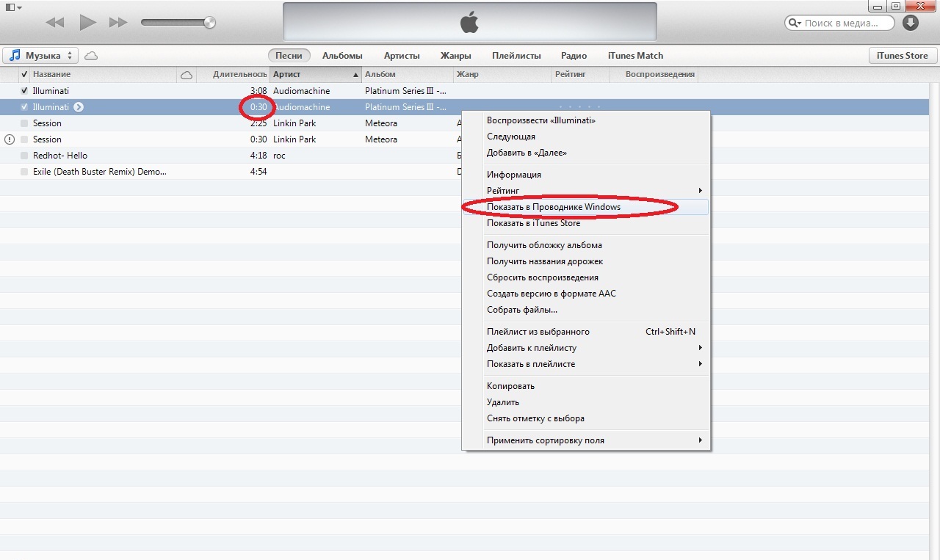The width and height of the screenshot is (940, 560).
Task: Choose 'Плейлист из выбранного' menu entry
Action: pos(585,332)
